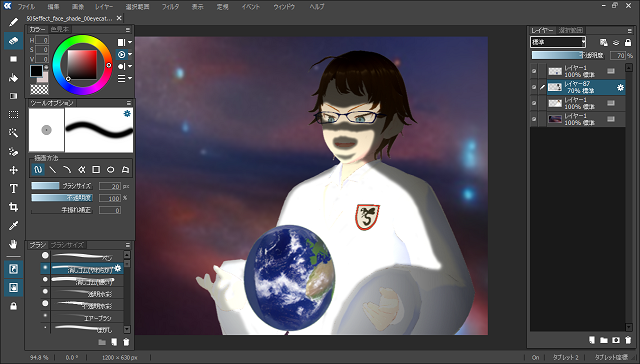Select the Crop tool
Screen dimensions: 640x364
pyautogui.click(x=13, y=207)
